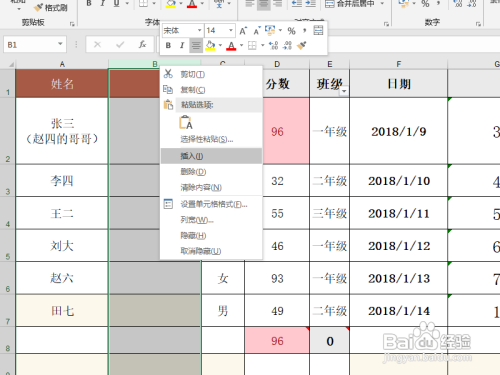Choose 取消隐藏(U) from the context menu
Viewport: 500px width, 375px height.
211,251
